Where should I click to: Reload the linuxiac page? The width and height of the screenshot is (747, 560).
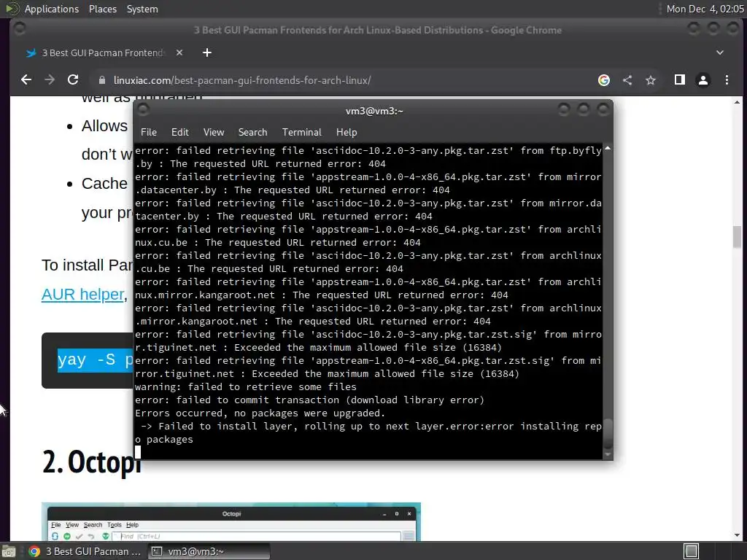click(x=73, y=80)
